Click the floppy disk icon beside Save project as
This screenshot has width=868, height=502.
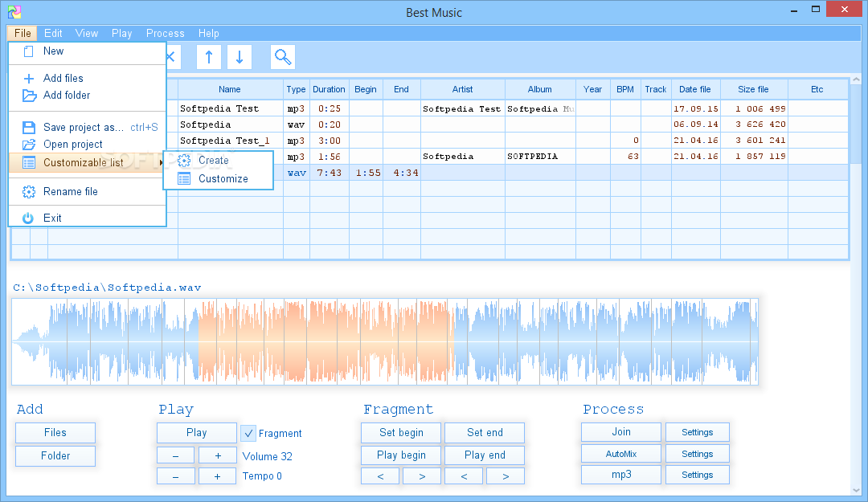29,127
